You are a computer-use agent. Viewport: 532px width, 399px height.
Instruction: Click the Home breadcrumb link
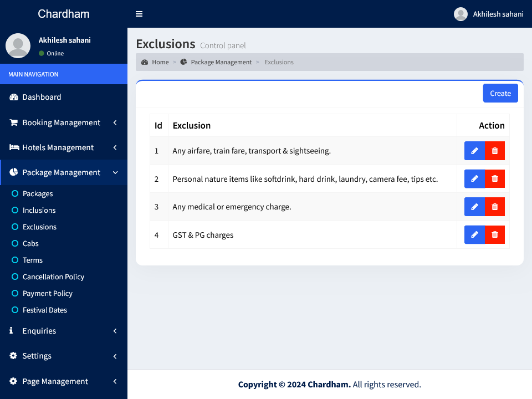click(x=160, y=62)
